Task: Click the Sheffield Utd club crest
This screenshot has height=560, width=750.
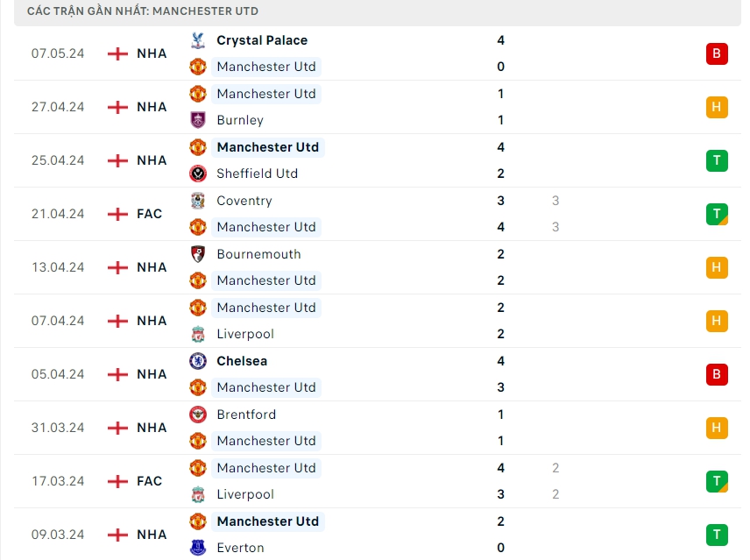Action: tap(198, 174)
